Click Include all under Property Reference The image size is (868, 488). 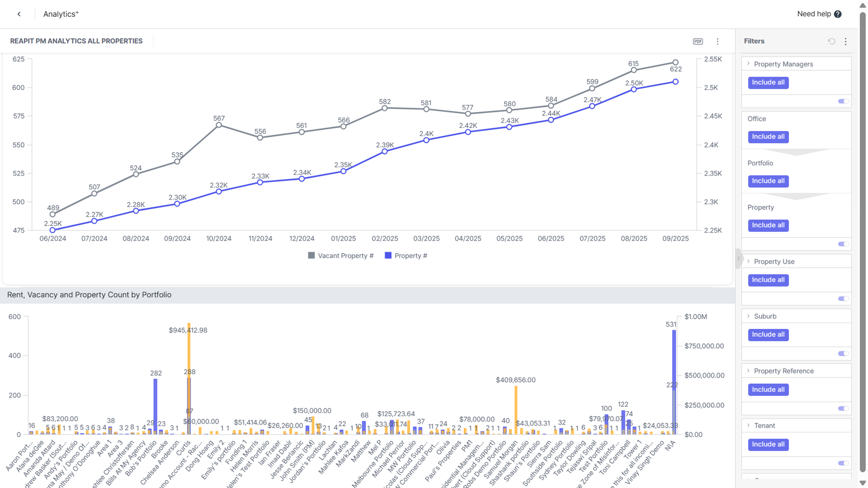click(x=768, y=390)
